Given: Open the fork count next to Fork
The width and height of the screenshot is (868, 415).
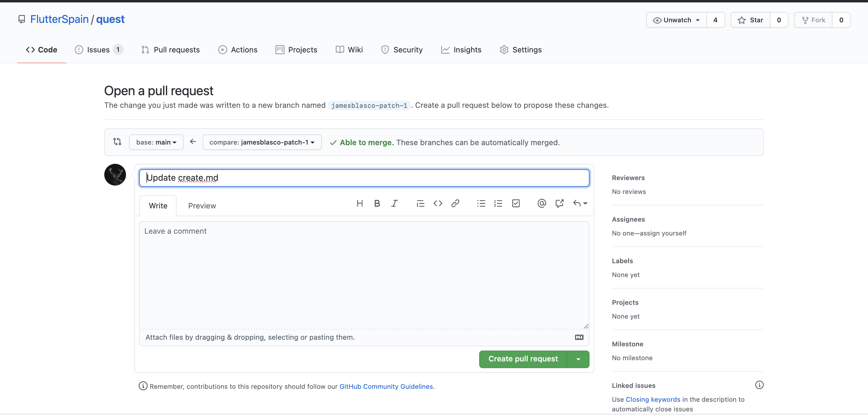Looking at the screenshot, I should (841, 20).
